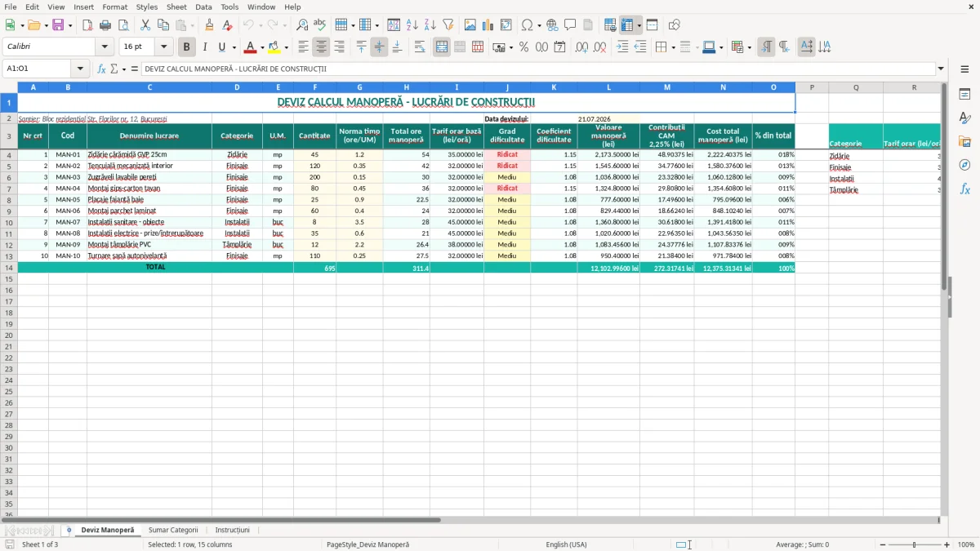Toggle Align Right
The image size is (980, 551).
tap(339, 47)
